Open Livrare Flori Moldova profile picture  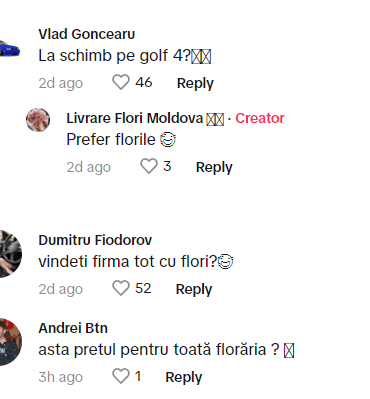[38, 120]
